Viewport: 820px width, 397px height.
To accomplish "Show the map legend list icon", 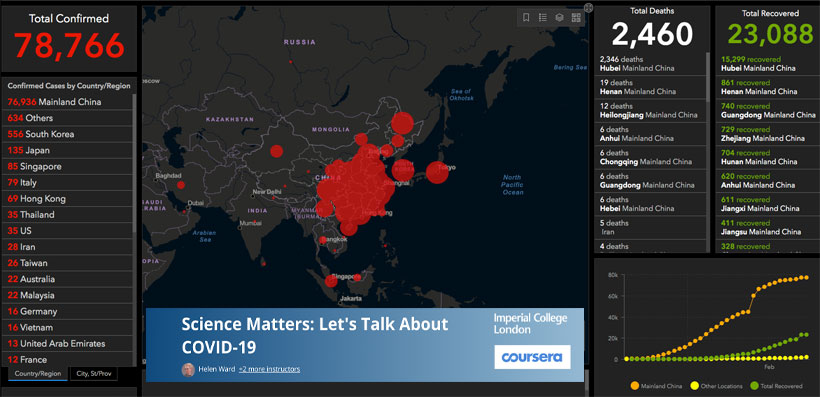I will point(543,18).
